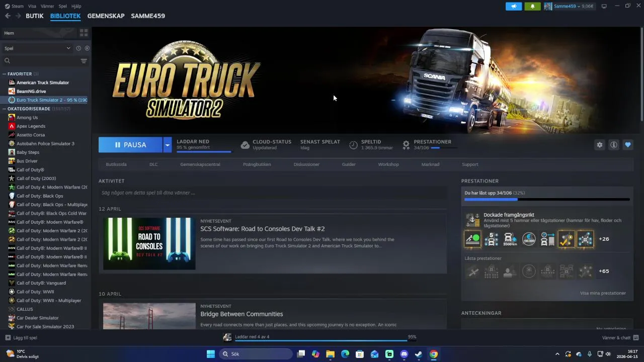
Task: Open the Vänner menu
Action: point(47,6)
